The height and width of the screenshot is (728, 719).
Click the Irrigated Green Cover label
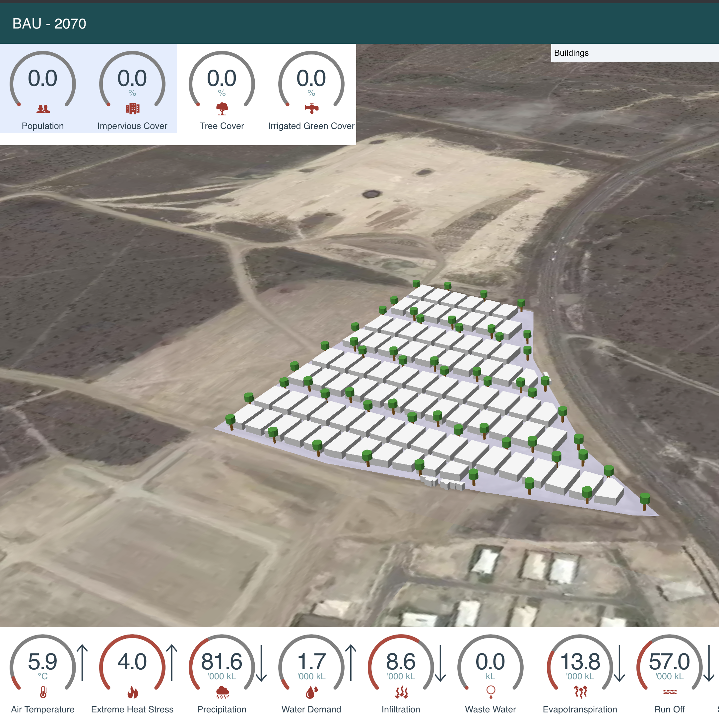point(311,126)
